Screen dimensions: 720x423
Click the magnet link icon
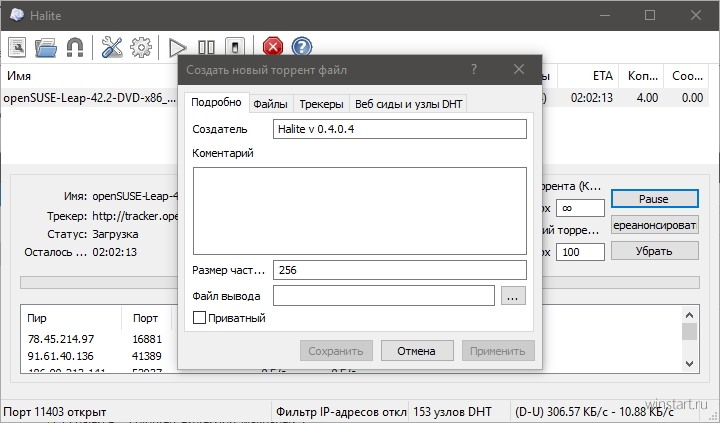click(x=75, y=47)
